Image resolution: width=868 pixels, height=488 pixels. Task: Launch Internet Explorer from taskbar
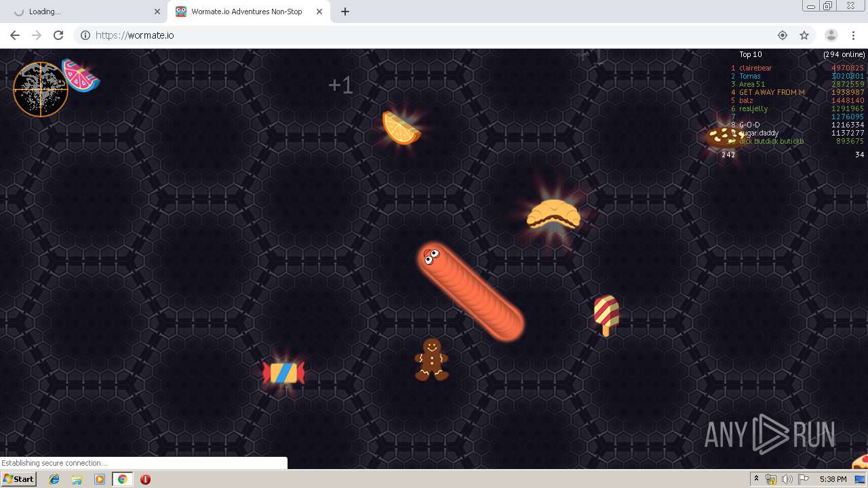54,479
